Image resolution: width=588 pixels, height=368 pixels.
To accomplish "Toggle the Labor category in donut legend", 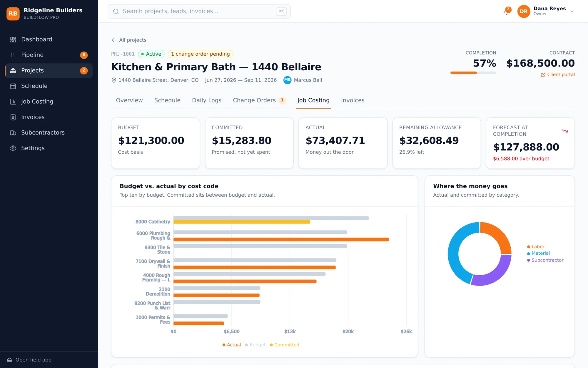I will tap(536, 247).
